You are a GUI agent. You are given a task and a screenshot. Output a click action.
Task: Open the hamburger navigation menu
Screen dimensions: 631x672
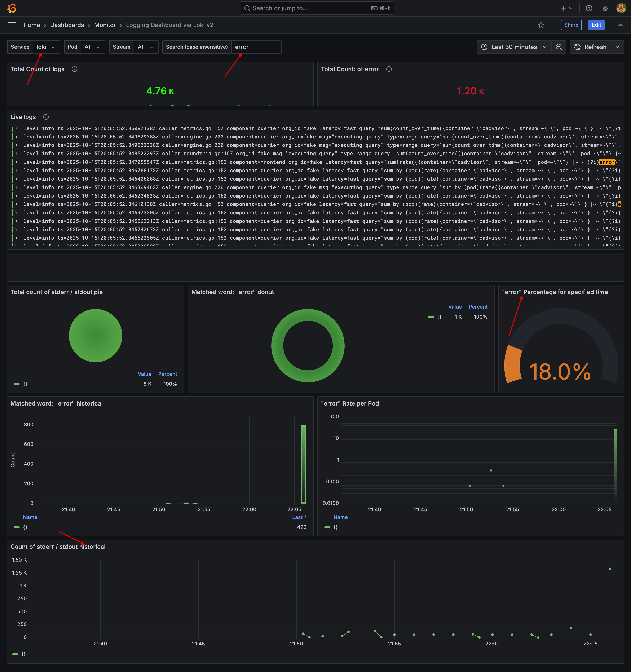point(12,25)
